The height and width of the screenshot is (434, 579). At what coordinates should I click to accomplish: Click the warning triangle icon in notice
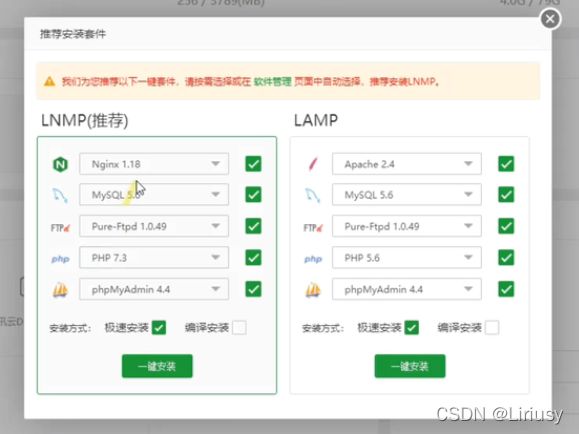pyautogui.click(x=49, y=81)
